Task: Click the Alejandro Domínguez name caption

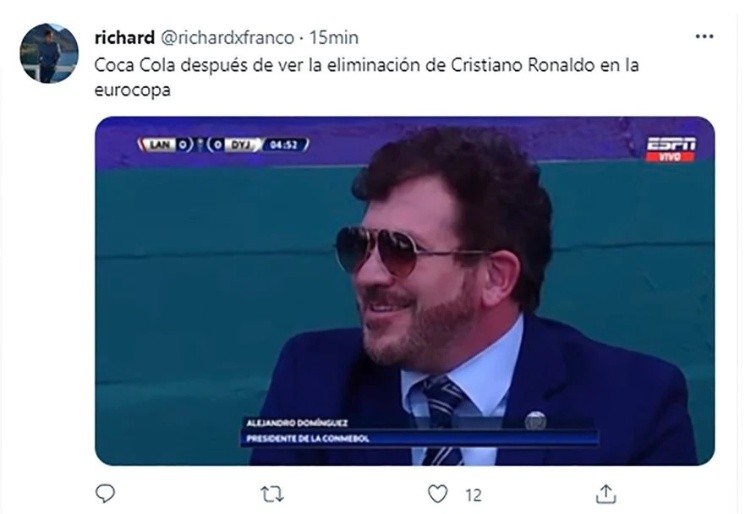Action: (x=297, y=423)
